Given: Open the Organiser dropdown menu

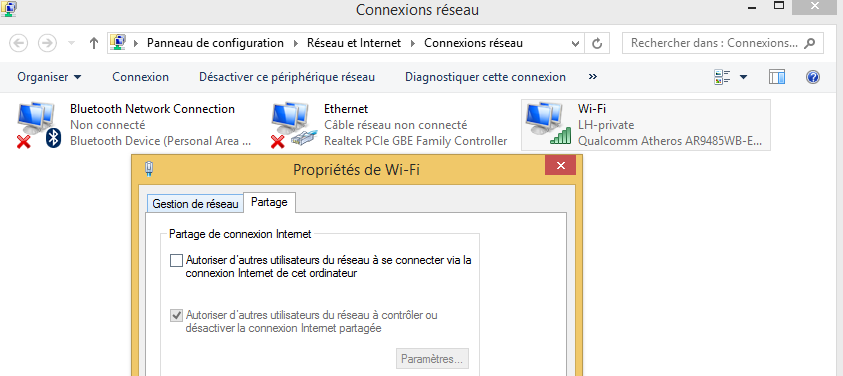Looking at the screenshot, I should pyautogui.click(x=49, y=77).
